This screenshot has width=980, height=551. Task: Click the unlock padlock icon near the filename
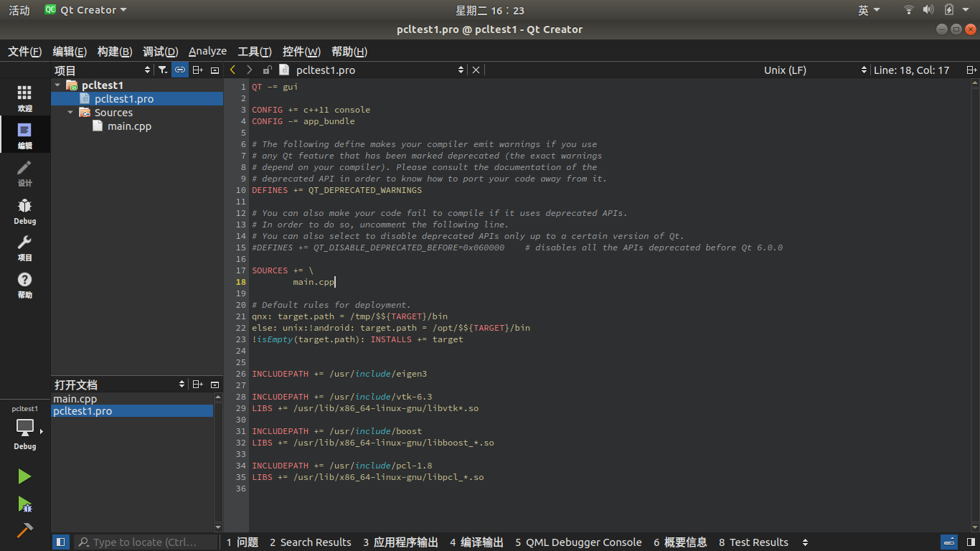267,70
